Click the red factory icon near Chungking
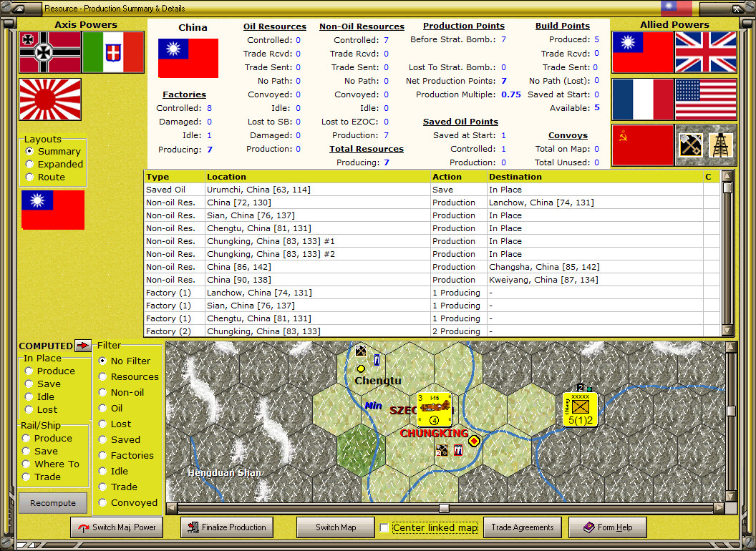This screenshot has height=551, width=756. [457, 450]
